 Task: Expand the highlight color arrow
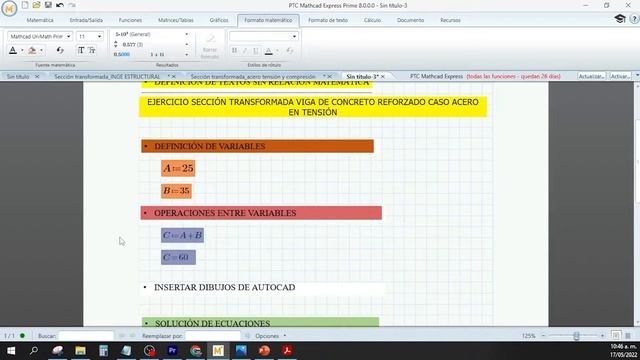pyautogui.click(x=42, y=51)
